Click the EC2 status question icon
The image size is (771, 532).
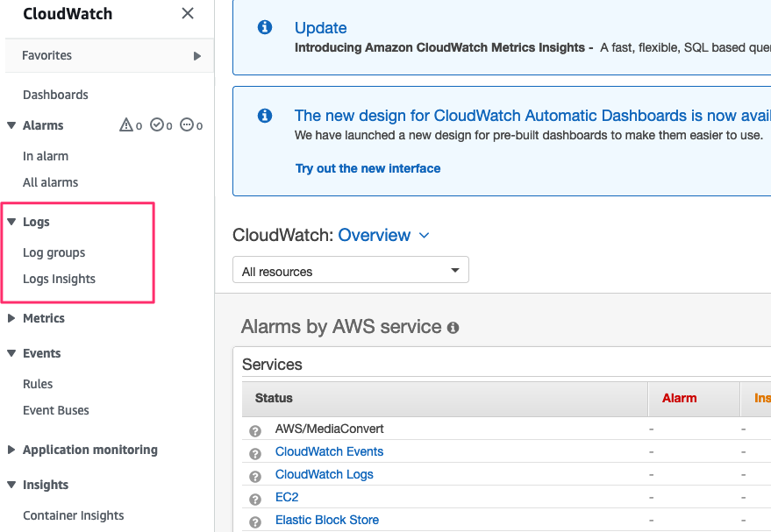click(x=255, y=499)
